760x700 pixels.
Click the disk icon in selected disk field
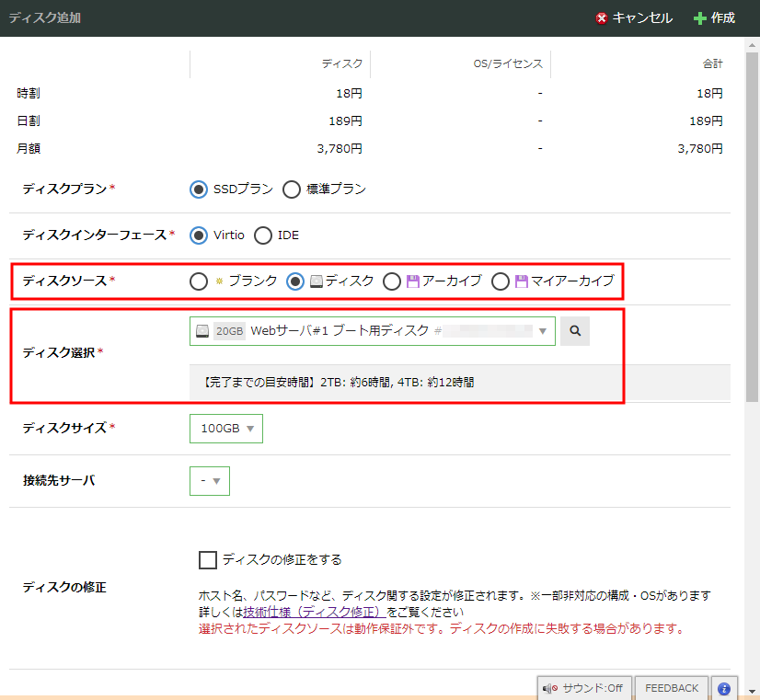tap(202, 331)
